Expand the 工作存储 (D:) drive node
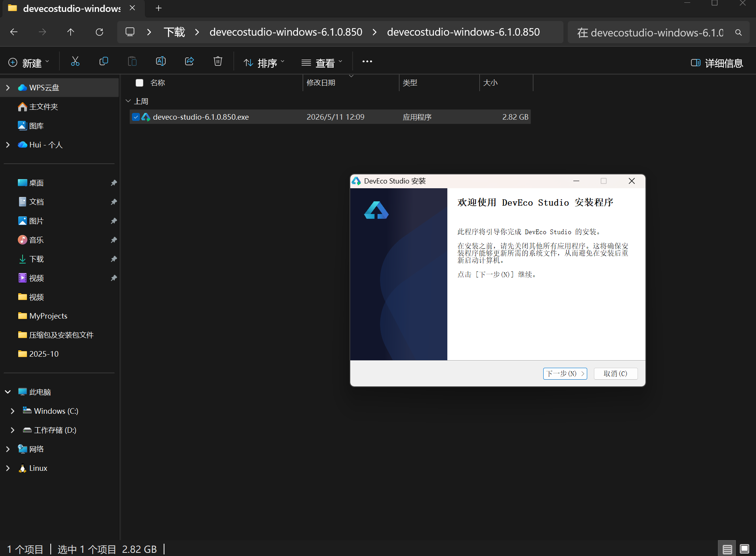756x556 pixels. pos(13,430)
